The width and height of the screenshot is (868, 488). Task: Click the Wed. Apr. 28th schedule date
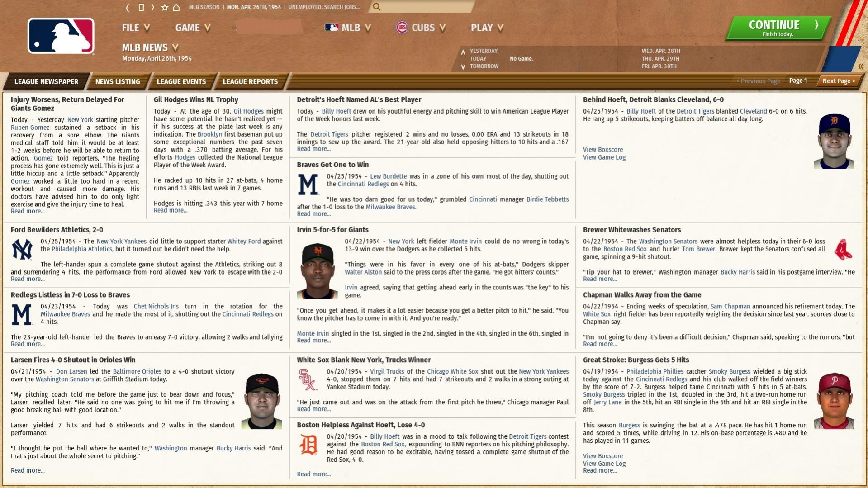660,51
